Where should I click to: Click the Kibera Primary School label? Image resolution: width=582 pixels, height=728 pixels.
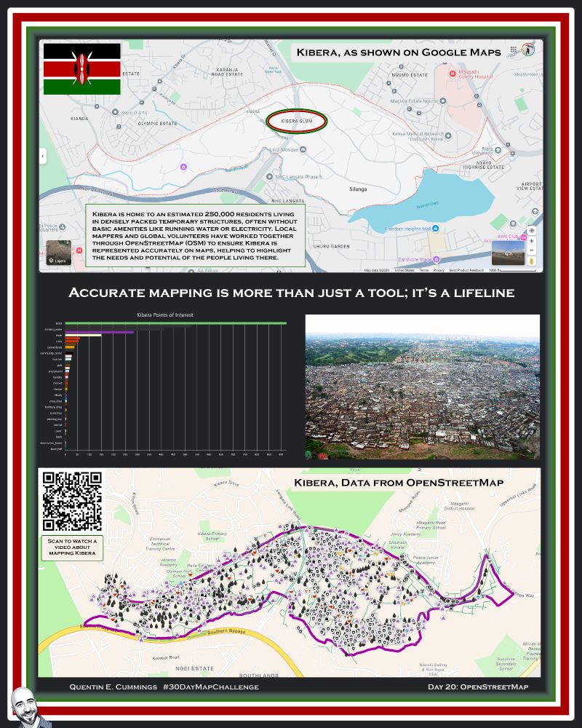(x=212, y=537)
